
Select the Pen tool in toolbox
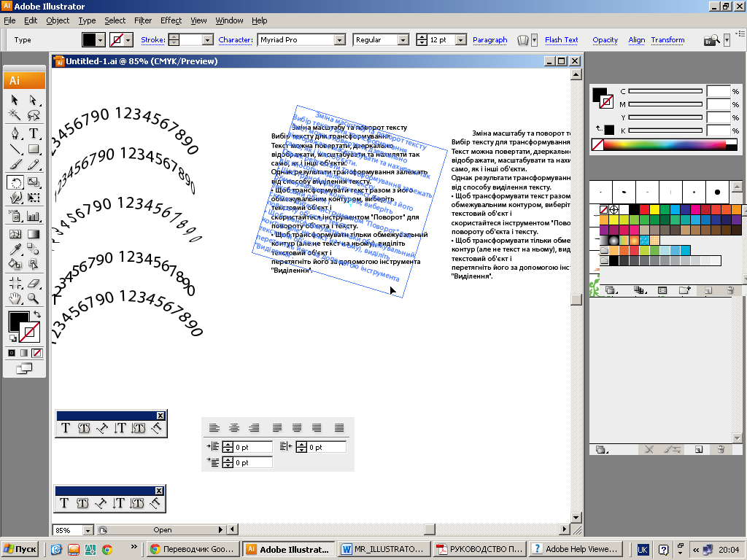[x=15, y=133]
